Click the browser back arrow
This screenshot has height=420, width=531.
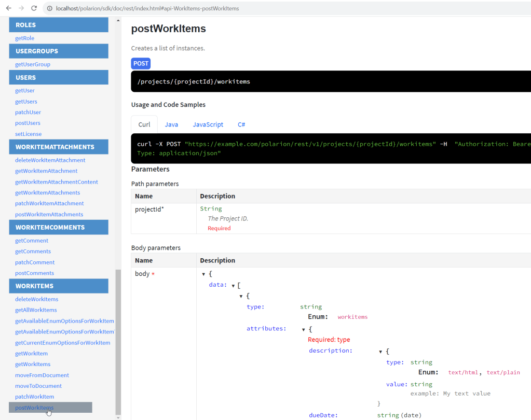pos(8,8)
